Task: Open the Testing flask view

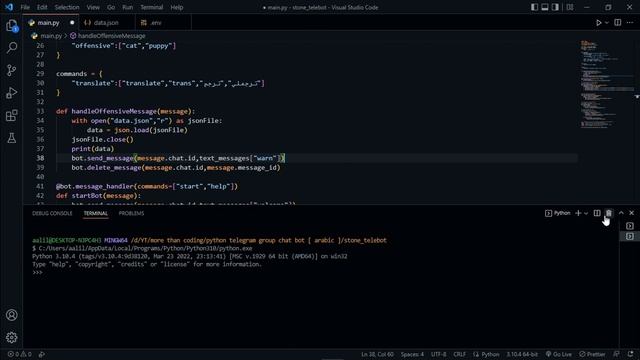Action: click(x=11, y=138)
